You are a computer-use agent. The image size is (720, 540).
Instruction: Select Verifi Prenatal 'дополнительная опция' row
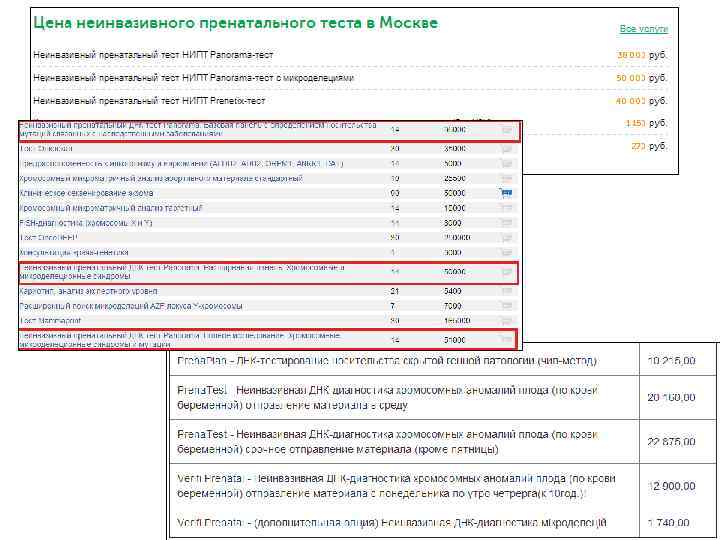click(x=443, y=523)
